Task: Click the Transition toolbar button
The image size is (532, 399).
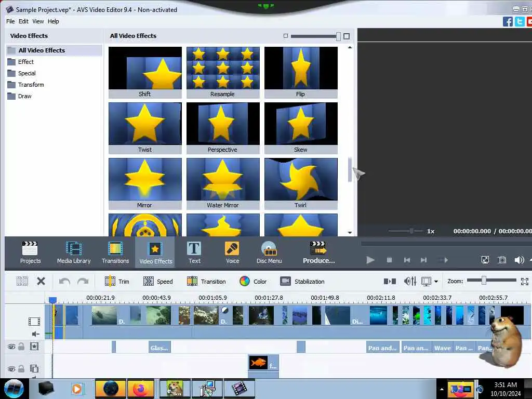Action: pos(206,281)
